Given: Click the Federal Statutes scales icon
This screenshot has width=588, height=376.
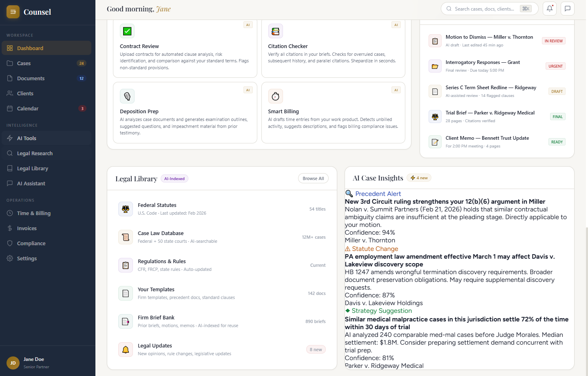Looking at the screenshot, I should pos(126,209).
